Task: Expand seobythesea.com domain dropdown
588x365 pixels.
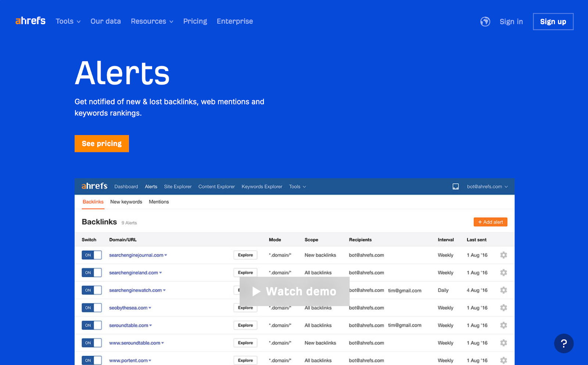Action: pyautogui.click(x=150, y=308)
